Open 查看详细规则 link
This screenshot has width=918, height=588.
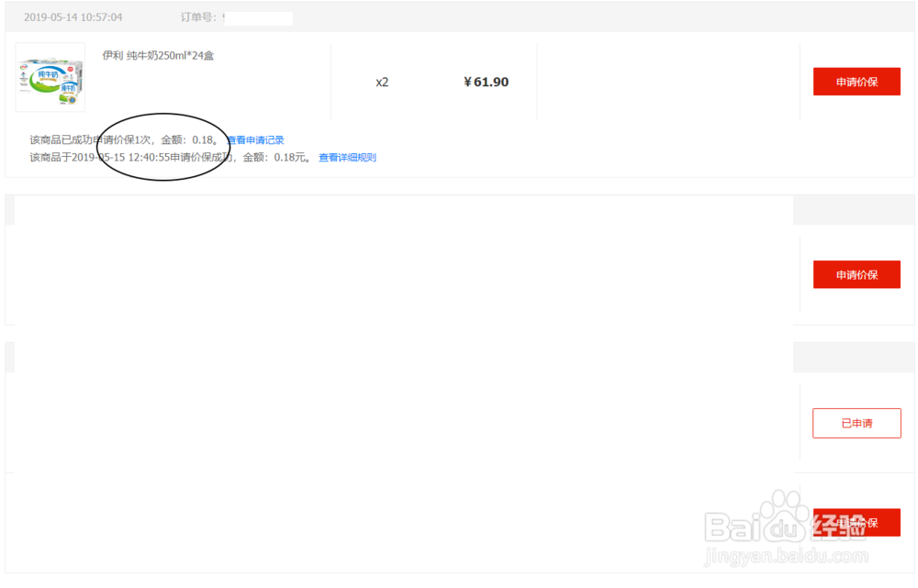tap(347, 158)
